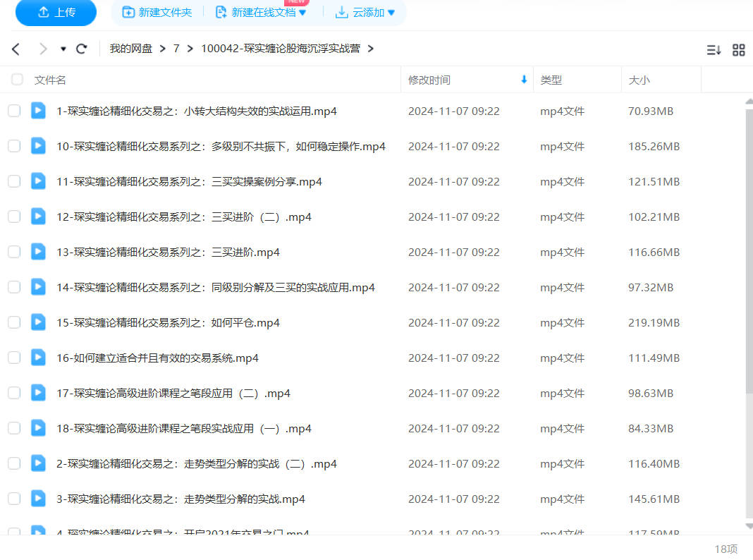753x560 pixels.
Task: Sort by the 大小 column header
Action: (639, 80)
